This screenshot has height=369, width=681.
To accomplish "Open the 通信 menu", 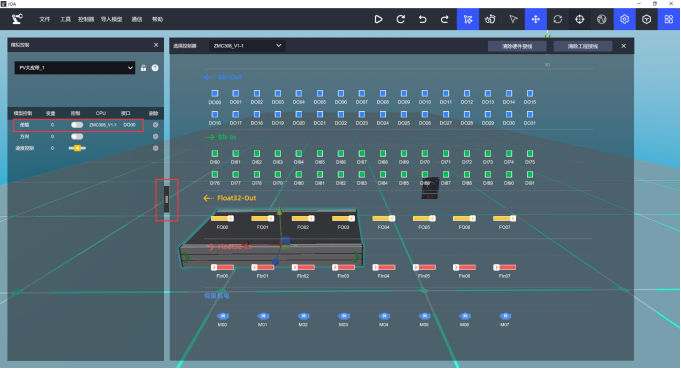I will point(136,19).
